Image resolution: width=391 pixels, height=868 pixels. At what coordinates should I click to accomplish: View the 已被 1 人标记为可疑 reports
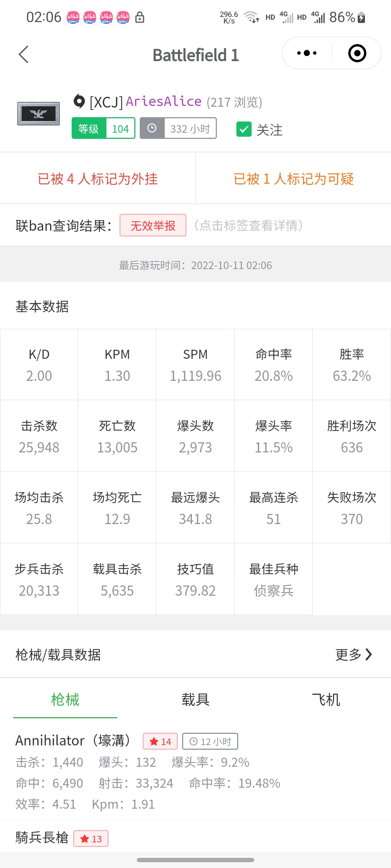coord(294,178)
